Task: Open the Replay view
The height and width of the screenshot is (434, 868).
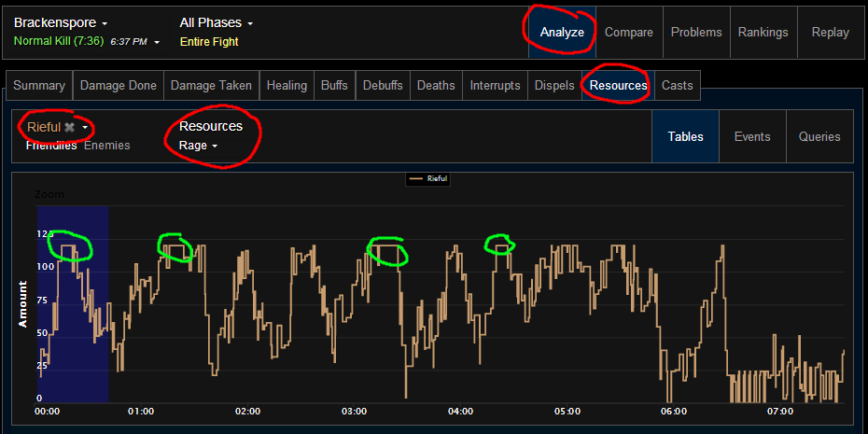Action: [830, 32]
